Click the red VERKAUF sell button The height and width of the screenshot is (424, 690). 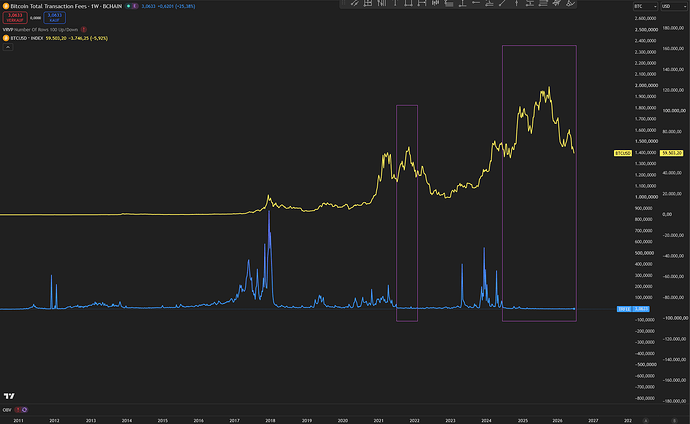15,18
